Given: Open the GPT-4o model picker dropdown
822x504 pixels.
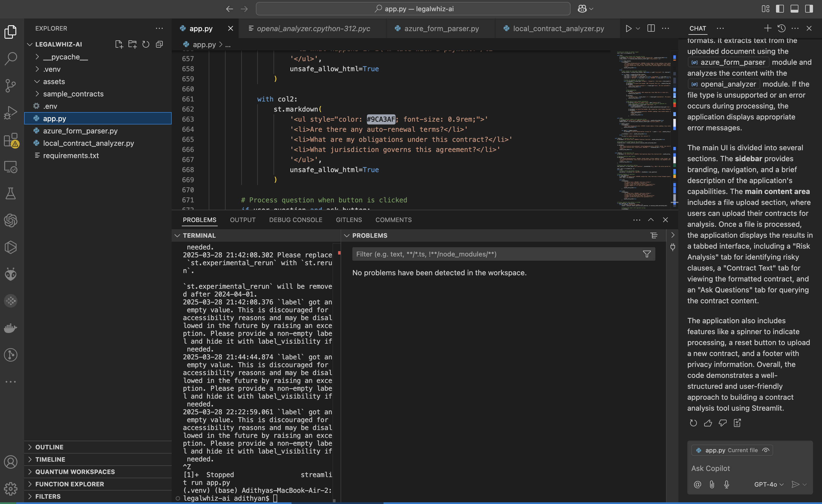Looking at the screenshot, I should coord(768,485).
